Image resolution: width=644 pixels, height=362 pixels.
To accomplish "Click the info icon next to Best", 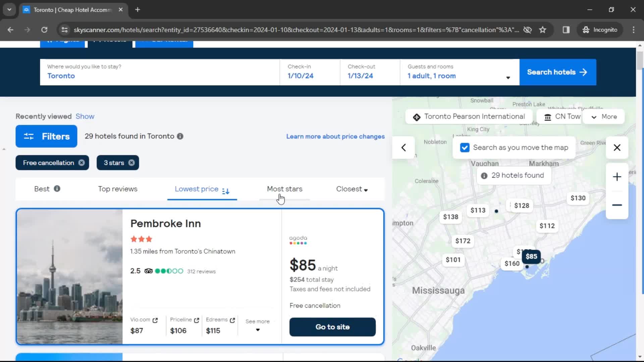I will (x=57, y=189).
